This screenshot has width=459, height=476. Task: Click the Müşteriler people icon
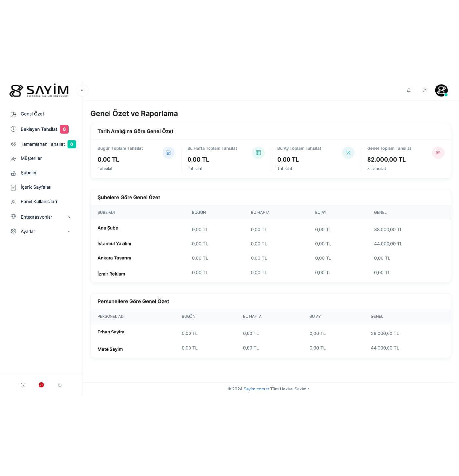[13, 159]
